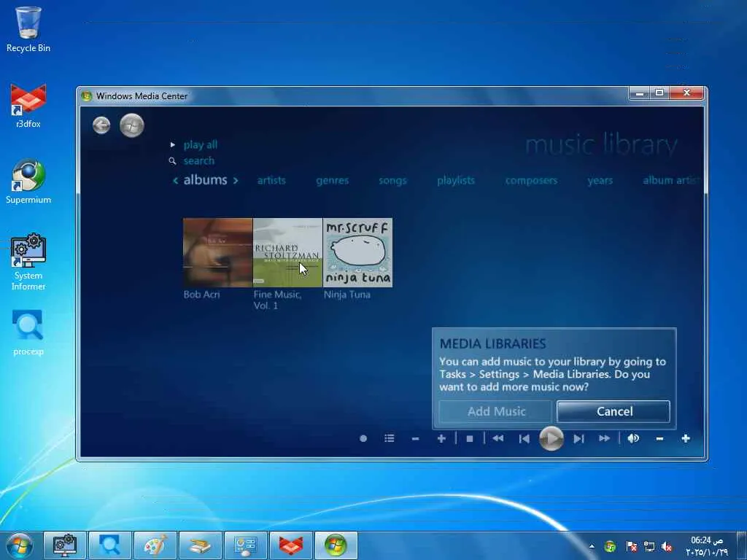747x560 pixels.
Task: Switch to the artists tab
Action: pyautogui.click(x=271, y=181)
